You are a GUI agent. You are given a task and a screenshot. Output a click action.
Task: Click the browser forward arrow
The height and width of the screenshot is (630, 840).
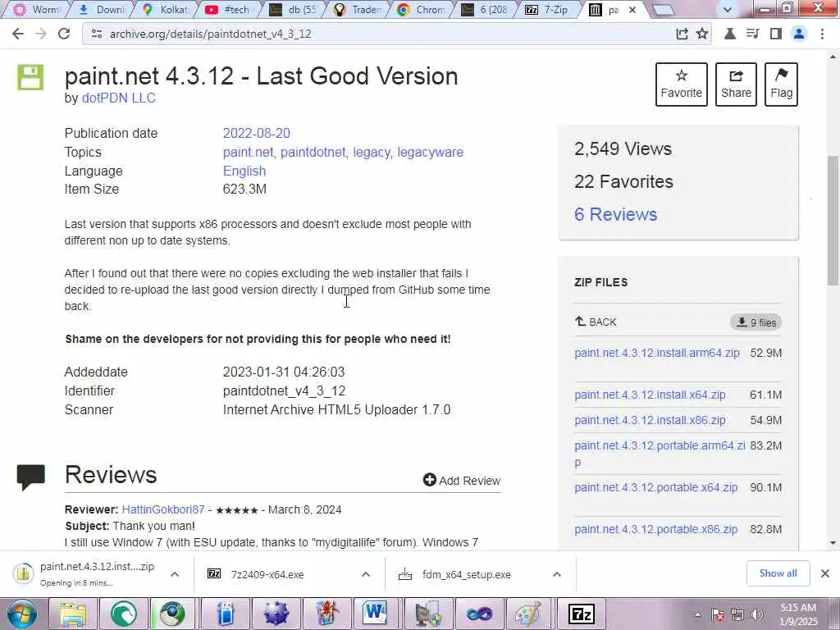tap(41, 34)
